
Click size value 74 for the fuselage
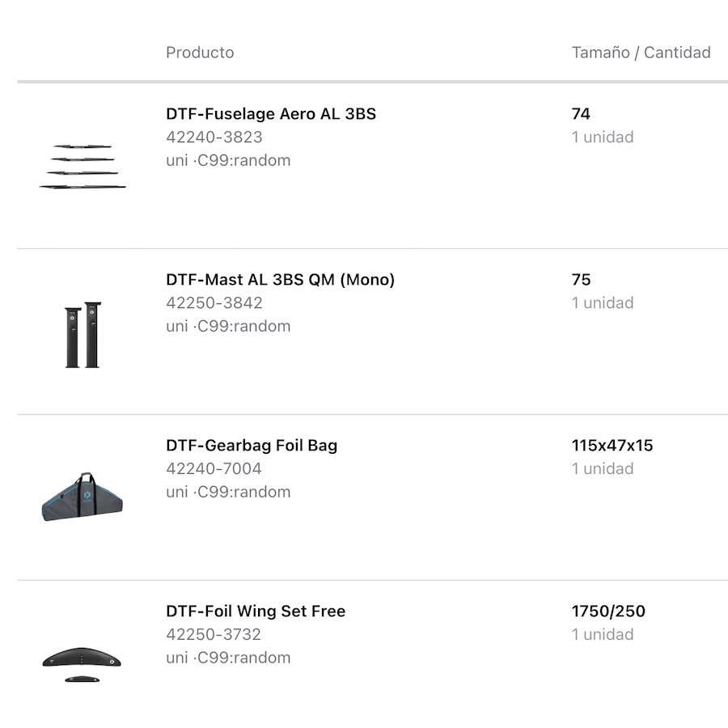point(581,114)
